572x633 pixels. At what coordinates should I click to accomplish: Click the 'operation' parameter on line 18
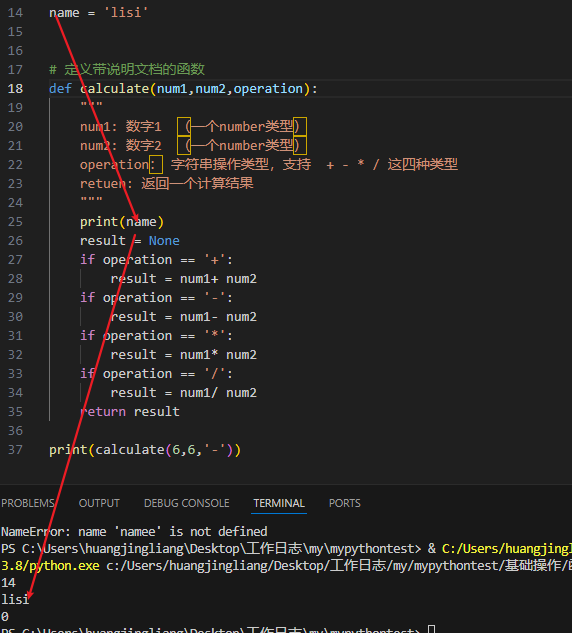268,88
